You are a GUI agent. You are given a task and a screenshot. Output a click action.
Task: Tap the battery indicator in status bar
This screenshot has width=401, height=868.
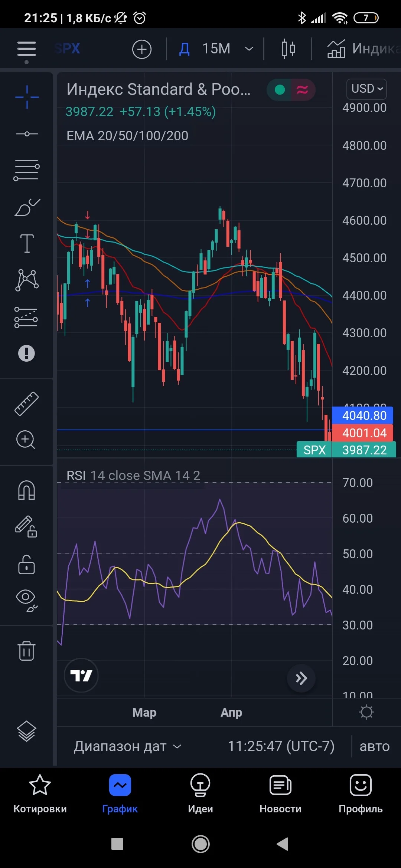point(366,17)
